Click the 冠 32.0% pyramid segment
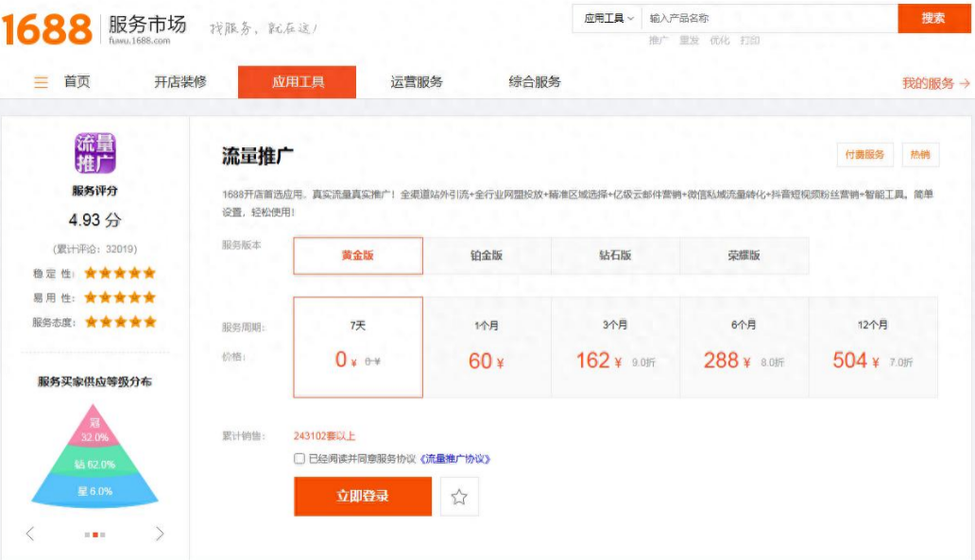This screenshot has height=560, width=975. 94,430
